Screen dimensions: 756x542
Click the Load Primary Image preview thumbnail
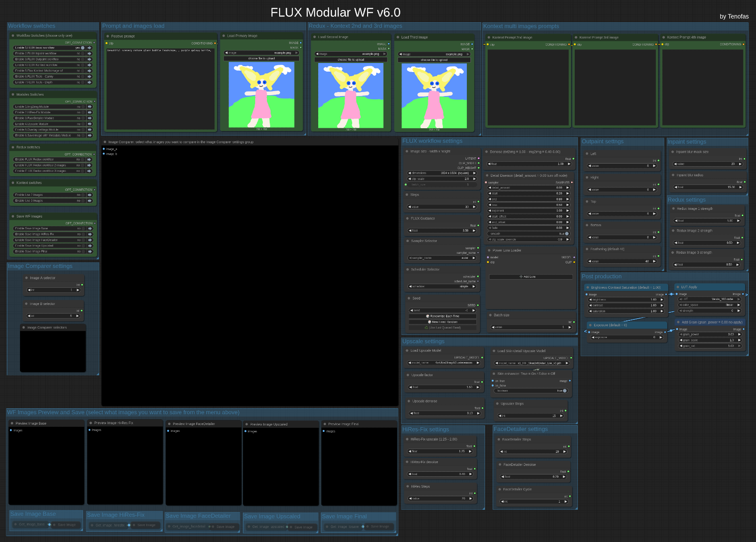tap(262, 94)
